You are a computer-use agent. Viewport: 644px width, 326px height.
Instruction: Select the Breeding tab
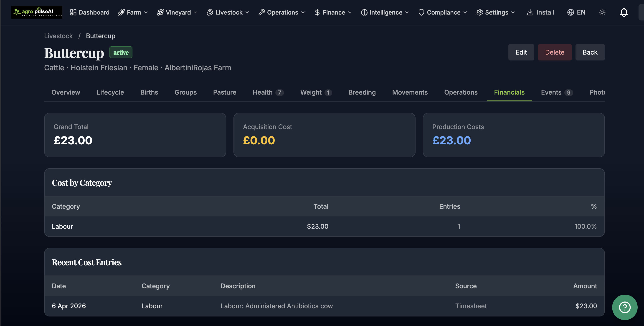click(x=362, y=93)
